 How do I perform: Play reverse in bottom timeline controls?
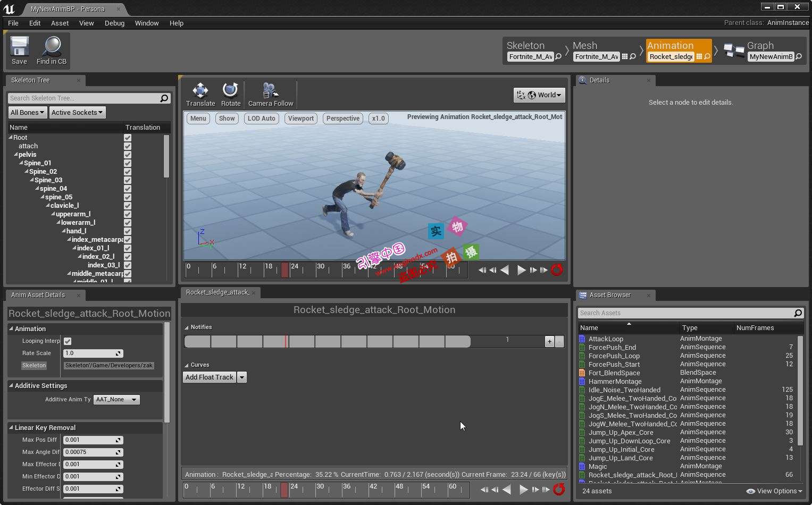point(507,490)
